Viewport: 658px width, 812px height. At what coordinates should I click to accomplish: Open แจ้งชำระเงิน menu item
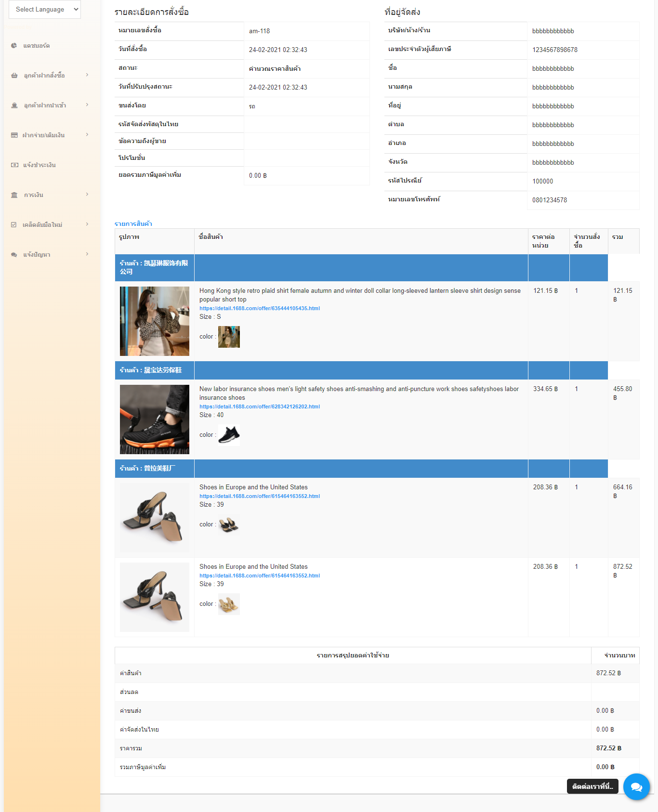click(39, 165)
